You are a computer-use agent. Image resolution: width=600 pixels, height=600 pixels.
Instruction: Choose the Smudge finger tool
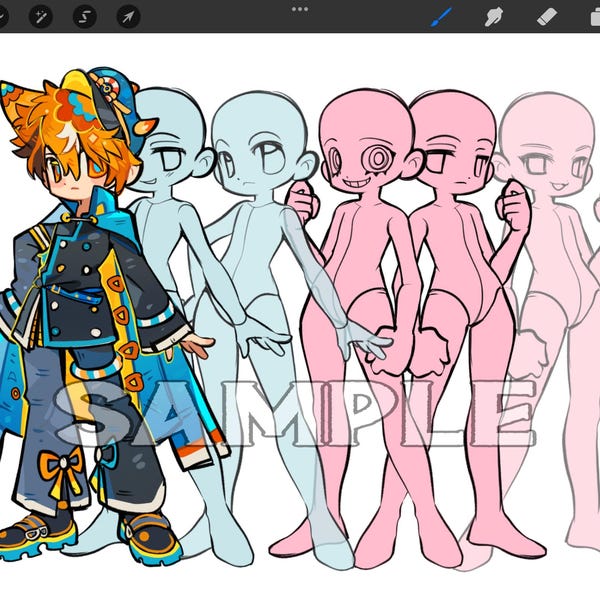[494, 17]
